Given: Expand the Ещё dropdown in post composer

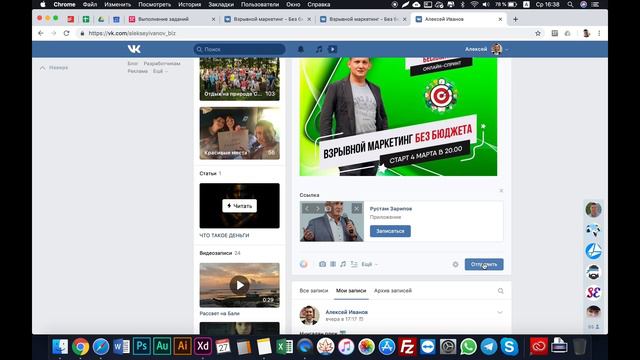Looking at the screenshot, I should tap(369, 264).
